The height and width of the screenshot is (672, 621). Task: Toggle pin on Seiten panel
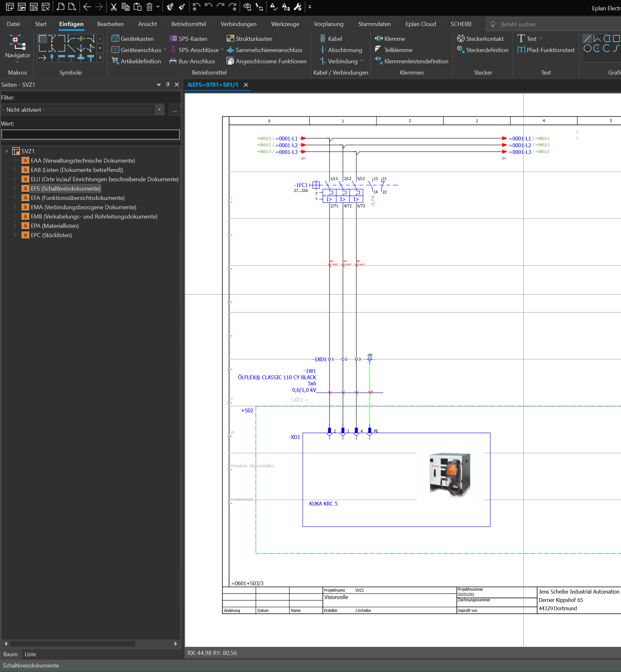tap(168, 85)
